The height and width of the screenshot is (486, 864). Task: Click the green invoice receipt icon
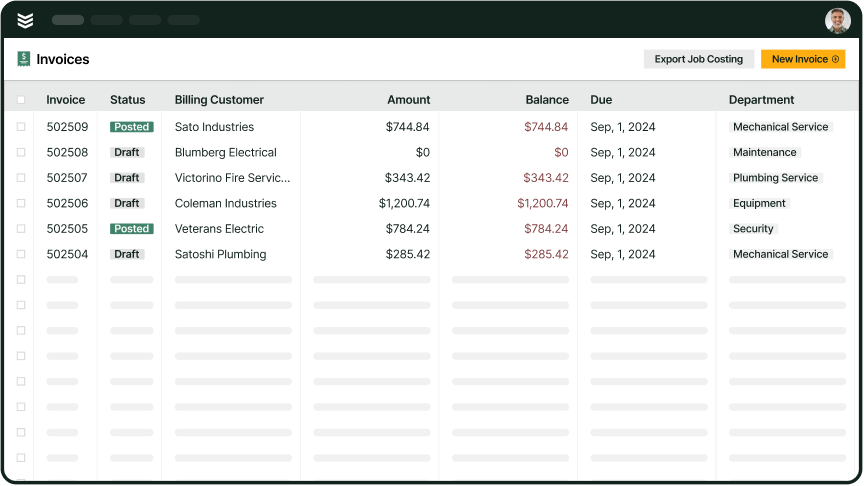pos(24,59)
